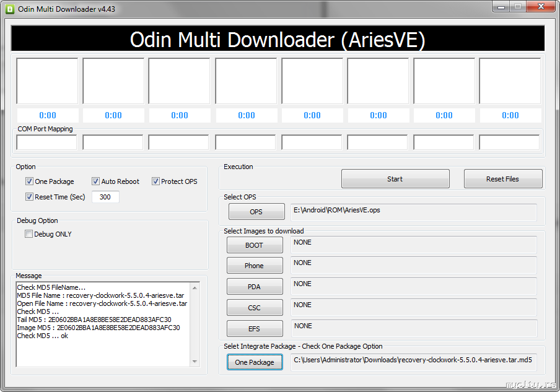Viewport: 560px width, 392px height.
Task: Click the PDA path field showing NONE
Action: tap(414, 286)
